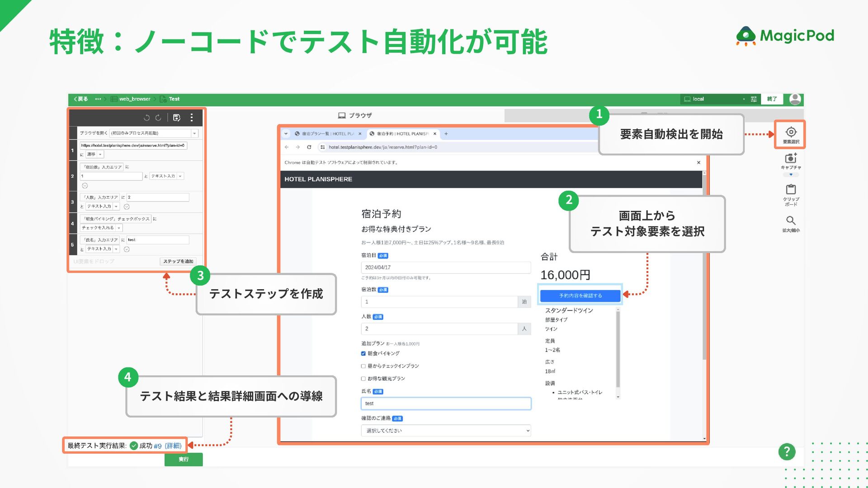The width and height of the screenshot is (868, 488).
Task: Click the web_browser breadcrumb item
Action: (134, 99)
